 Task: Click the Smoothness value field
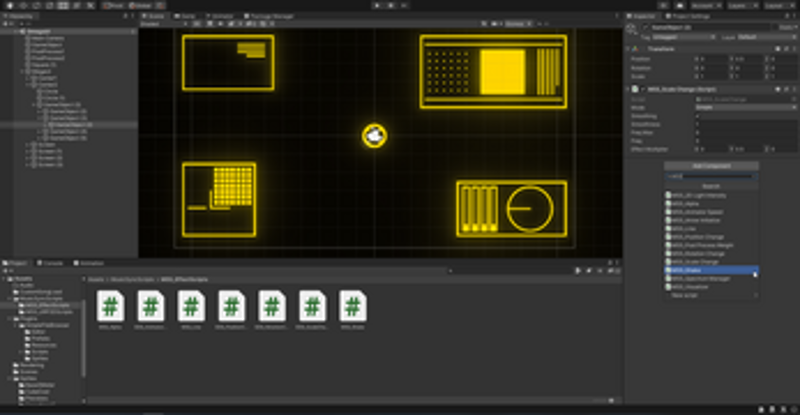click(x=746, y=124)
